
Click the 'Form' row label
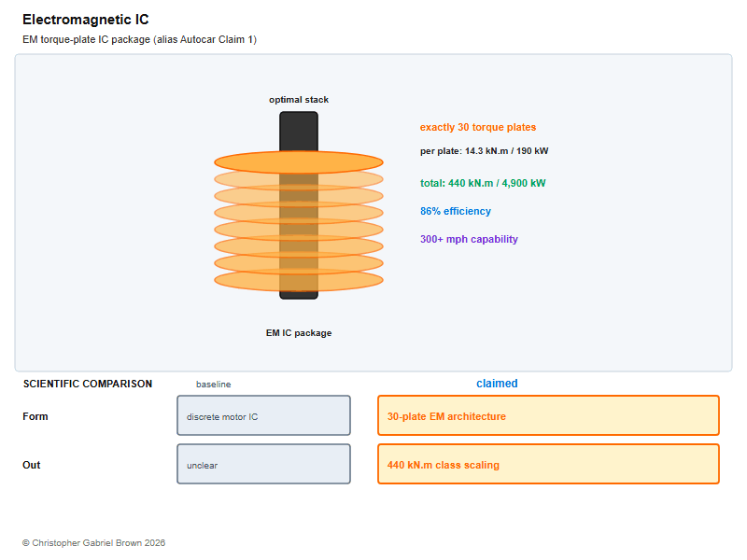35,416
